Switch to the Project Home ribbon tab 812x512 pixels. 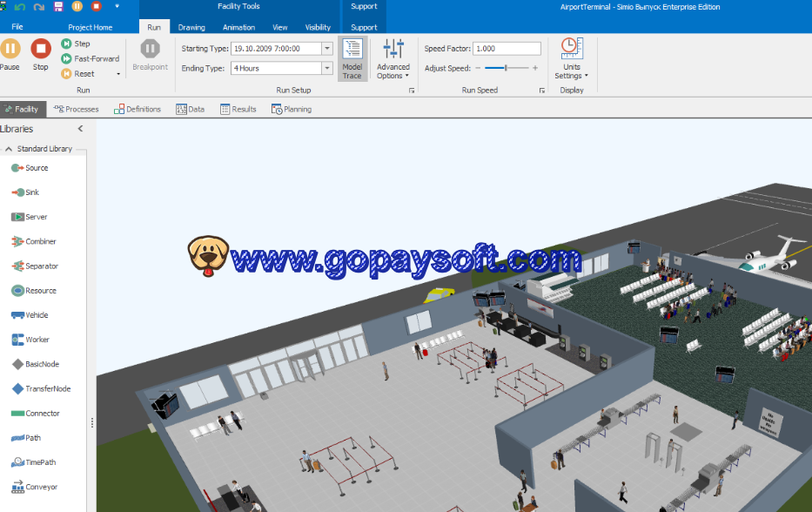(91, 27)
